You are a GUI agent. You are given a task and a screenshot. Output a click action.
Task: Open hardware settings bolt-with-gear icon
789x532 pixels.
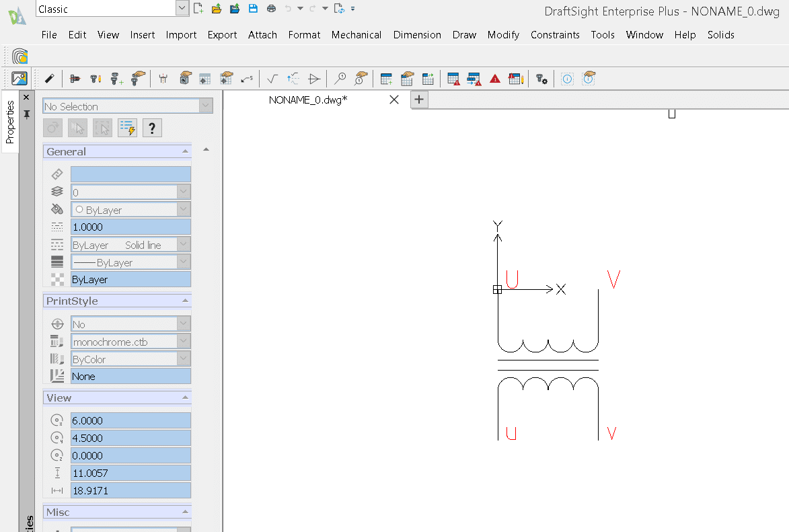pyautogui.click(x=541, y=79)
